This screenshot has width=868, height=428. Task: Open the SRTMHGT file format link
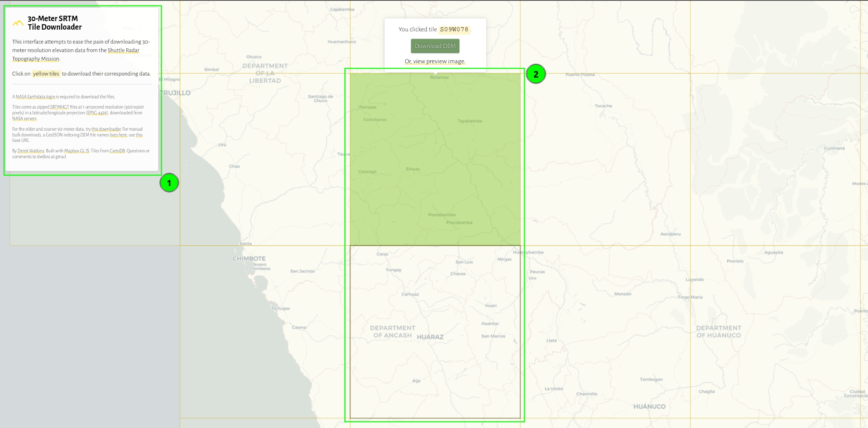pos(59,107)
